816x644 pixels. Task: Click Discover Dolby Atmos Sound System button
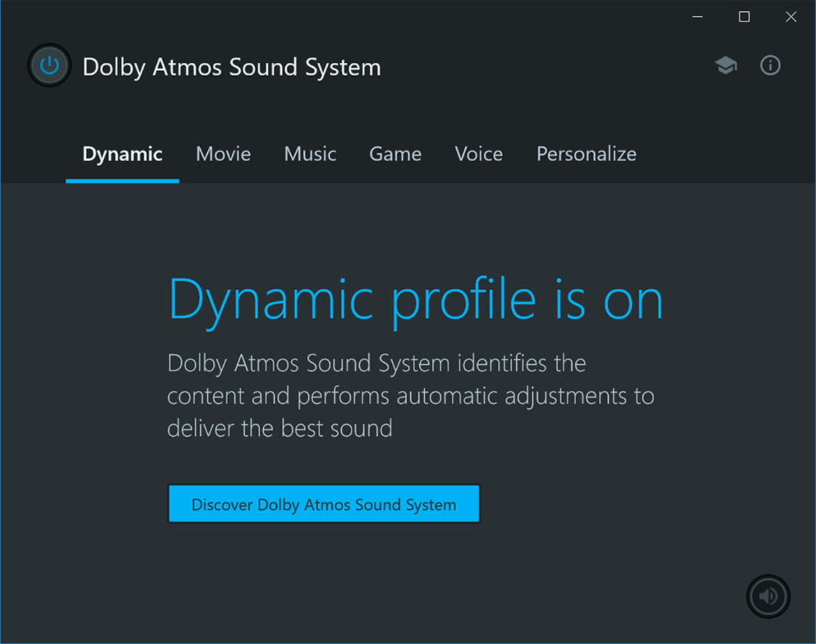324,504
